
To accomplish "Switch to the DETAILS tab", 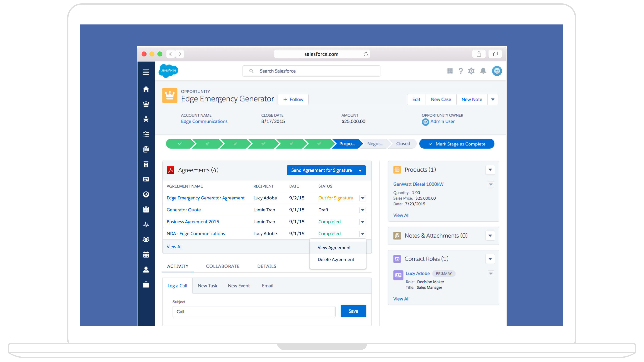I will tap(266, 266).
